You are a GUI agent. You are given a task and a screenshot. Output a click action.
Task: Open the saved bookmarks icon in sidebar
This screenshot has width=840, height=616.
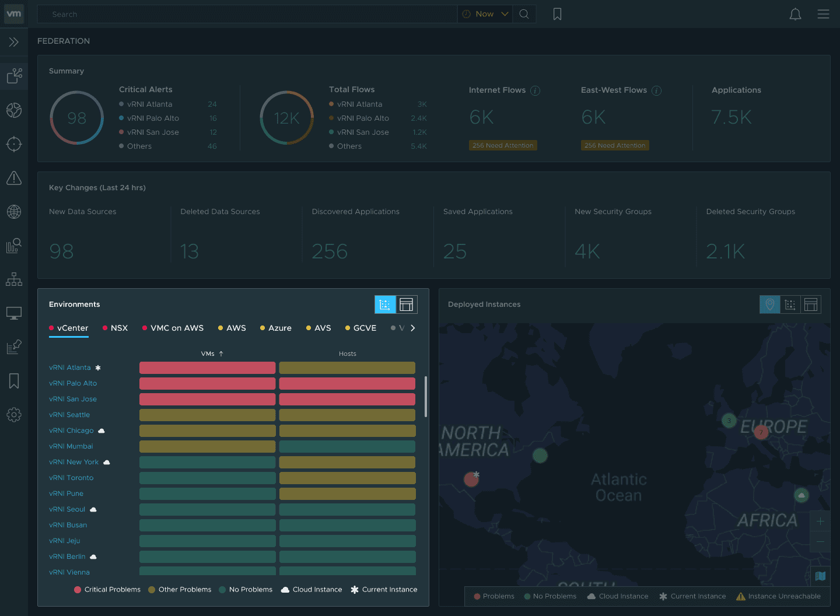(14, 381)
